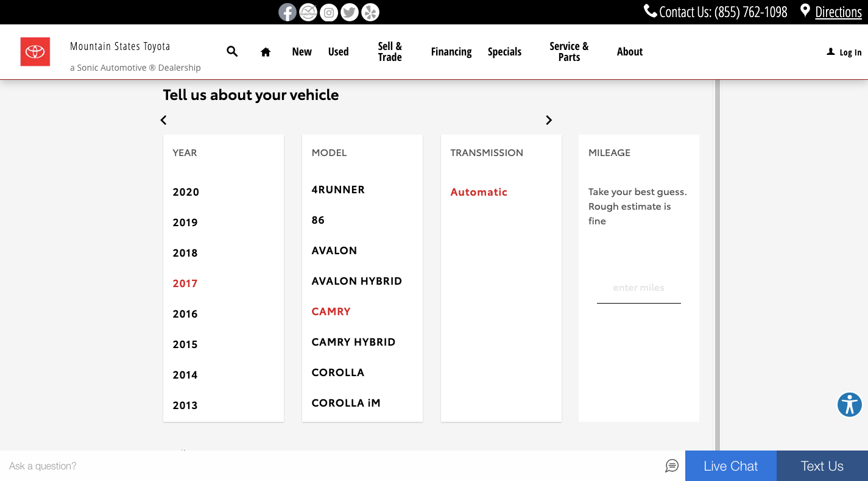Click the Toyota logo
The width and height of the screenshot is (868, 481).
tap(35, 52)
